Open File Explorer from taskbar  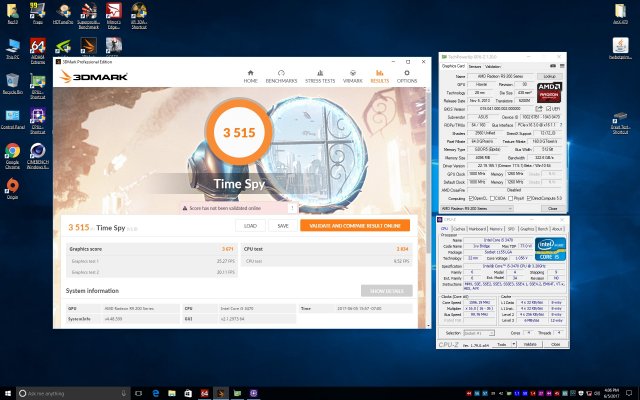click(x=172, y=393)
